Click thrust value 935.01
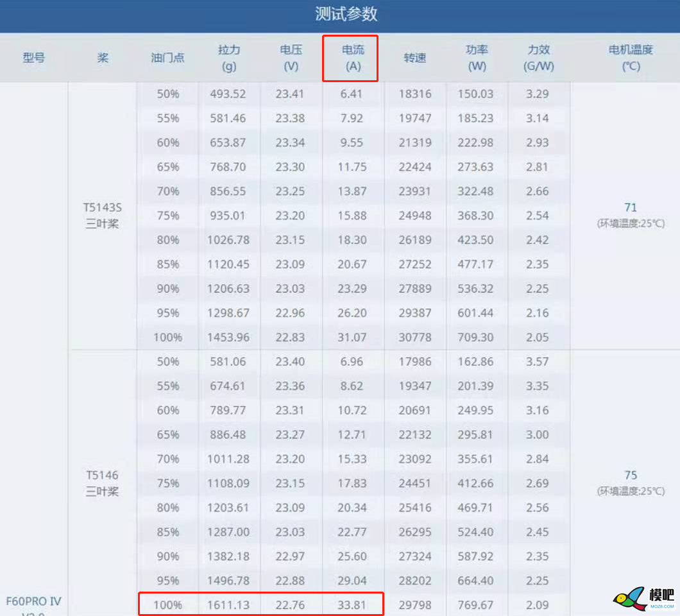Screen dimensions: 680x616 tap(228, 215)
